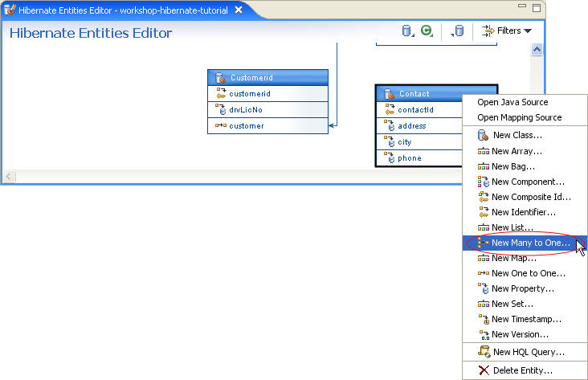Click the address property icon

click(x=390, y=125)
